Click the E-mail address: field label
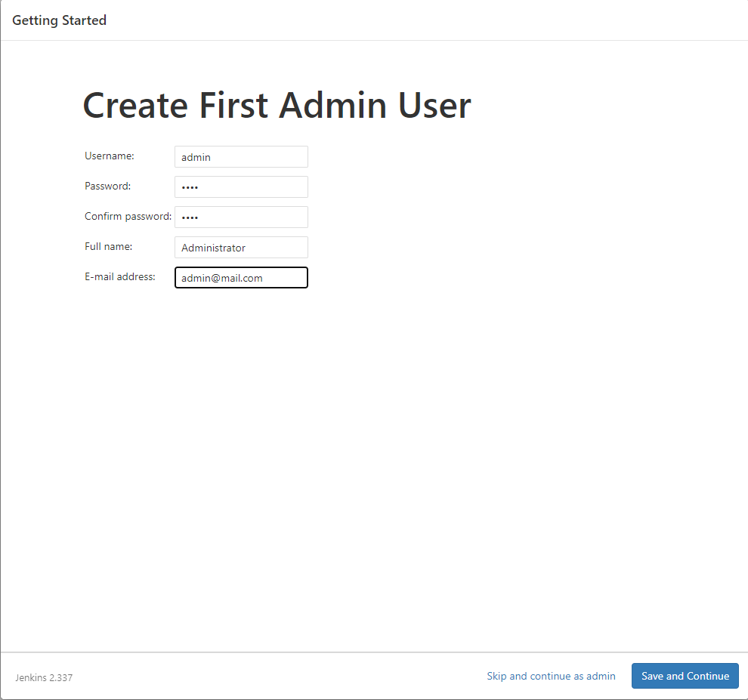This screenshot has height=700, width=748. pyautogui.click(x=119, y=276)
